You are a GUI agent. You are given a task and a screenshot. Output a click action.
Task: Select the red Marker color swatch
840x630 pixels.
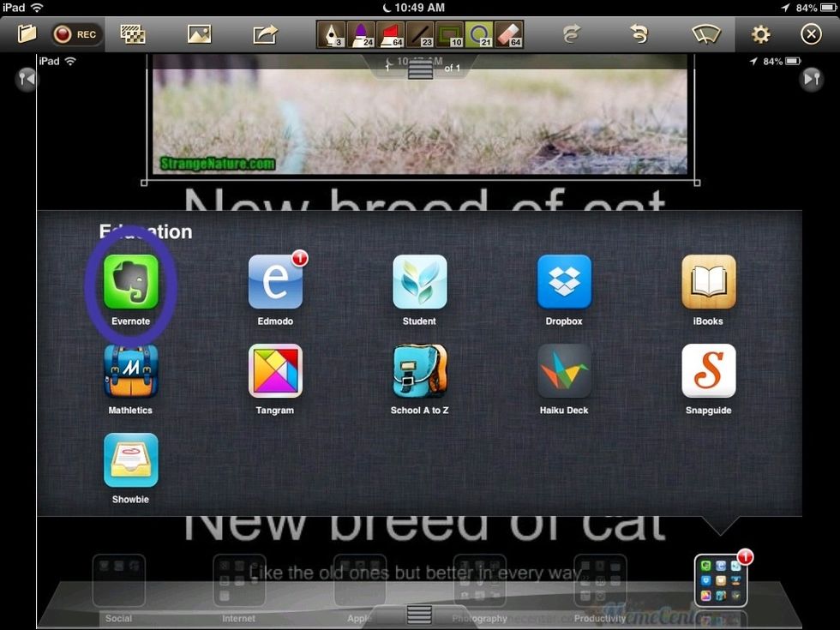(x=390, y=34)
